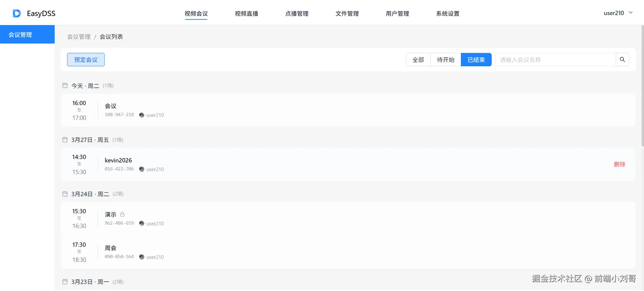Click user avatar icon in kevin2026 row

click(142, 169)
